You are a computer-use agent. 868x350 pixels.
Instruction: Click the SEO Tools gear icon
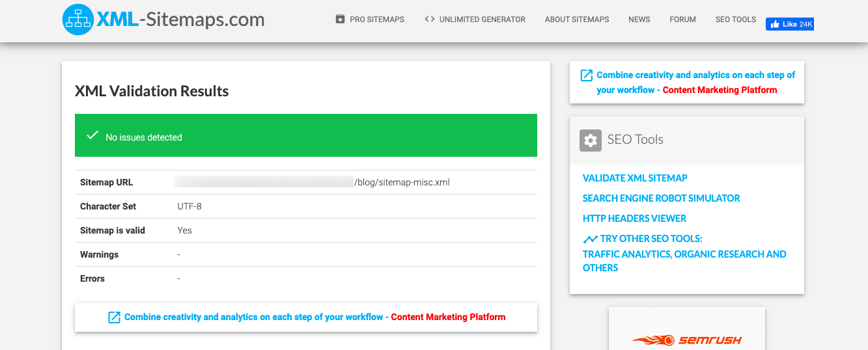pos(590,140)
